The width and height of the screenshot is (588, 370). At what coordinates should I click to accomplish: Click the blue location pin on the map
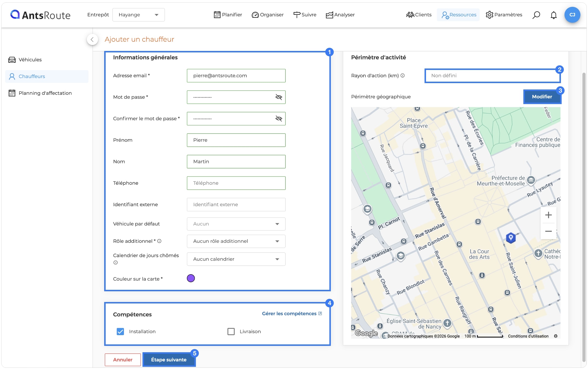[x=511, y=238]
